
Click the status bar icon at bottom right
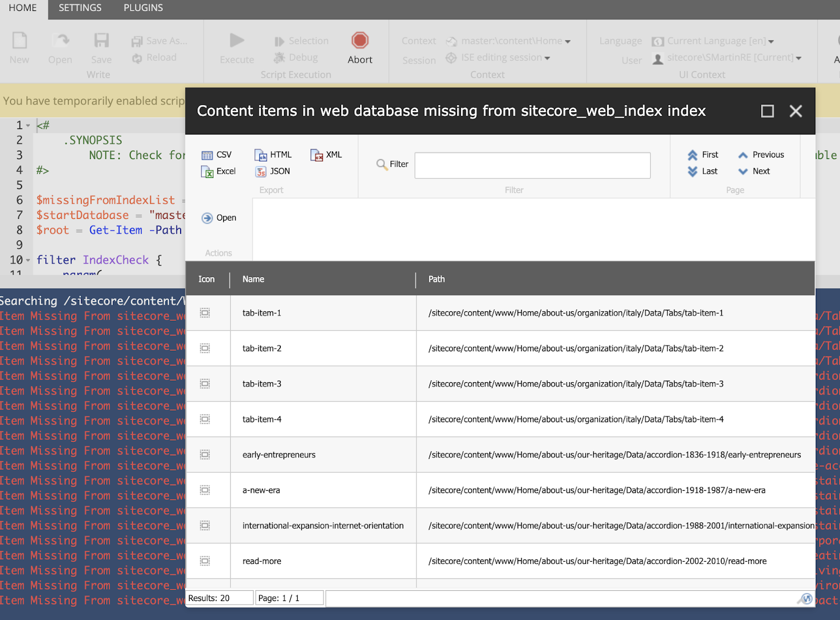click(805, 598)
